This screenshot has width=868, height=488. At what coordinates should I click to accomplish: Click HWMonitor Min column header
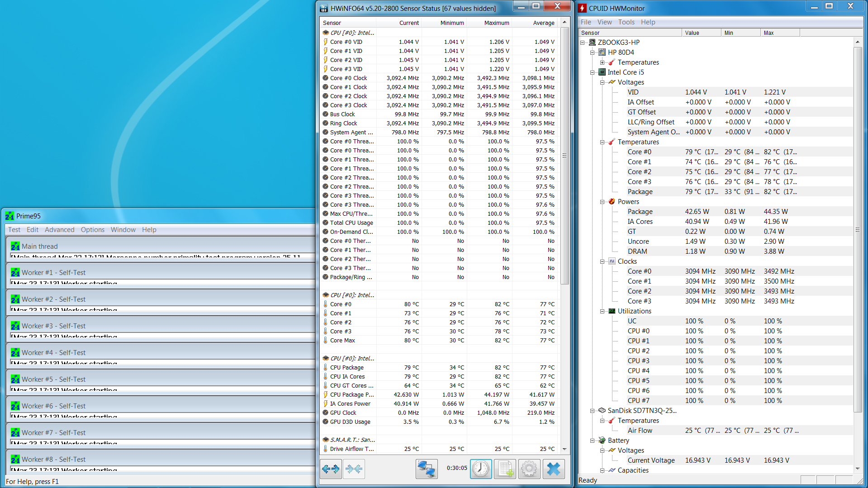tap(740, 33)
